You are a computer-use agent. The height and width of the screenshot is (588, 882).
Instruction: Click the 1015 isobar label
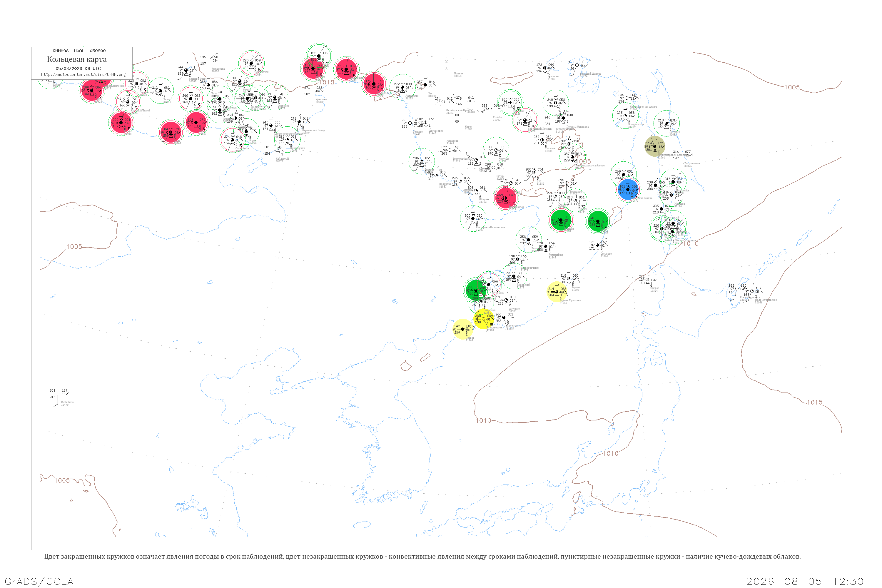pos(815,402)
